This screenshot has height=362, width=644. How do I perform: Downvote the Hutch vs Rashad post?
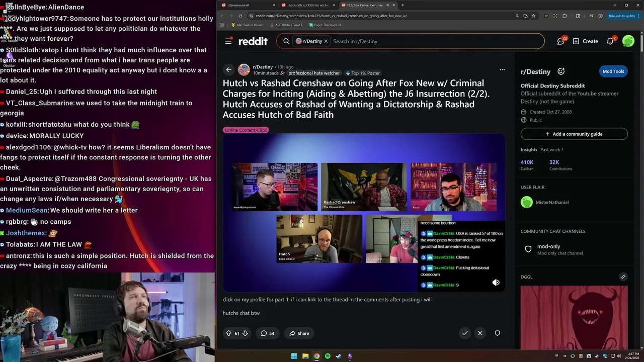(x=245, y=333)
